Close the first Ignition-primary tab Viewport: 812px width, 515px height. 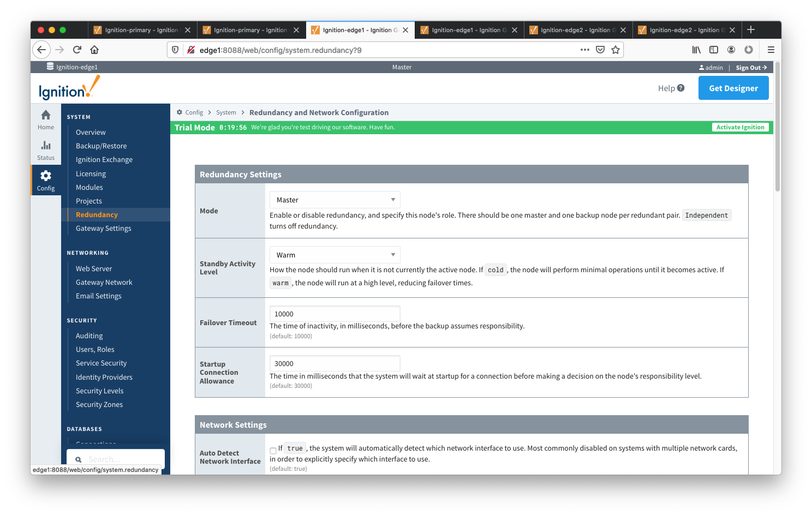[x=188, y=30]
